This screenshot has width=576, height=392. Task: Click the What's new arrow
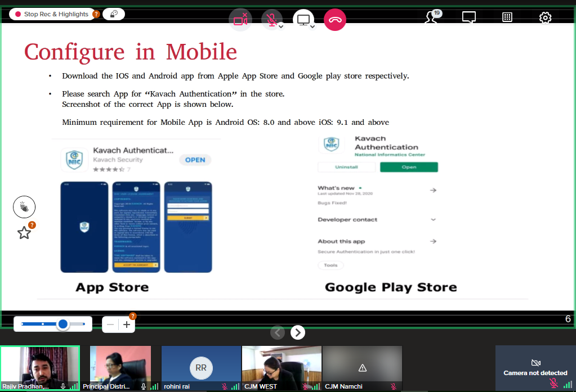(433, 190)
